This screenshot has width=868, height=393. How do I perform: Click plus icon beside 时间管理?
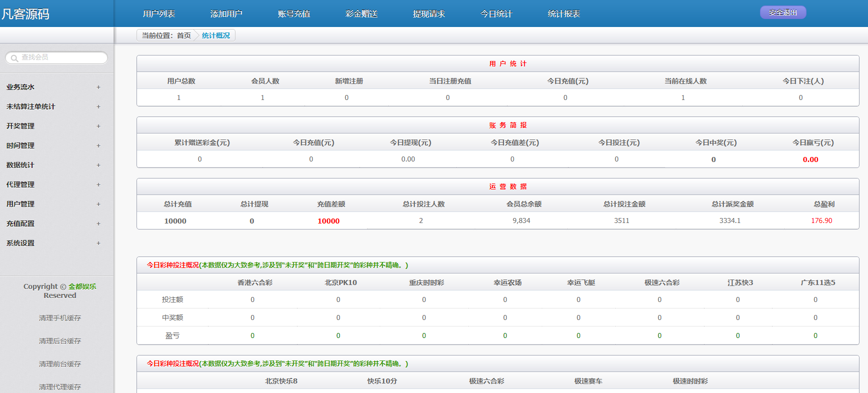pyautogui.click(x=98, y=145)
